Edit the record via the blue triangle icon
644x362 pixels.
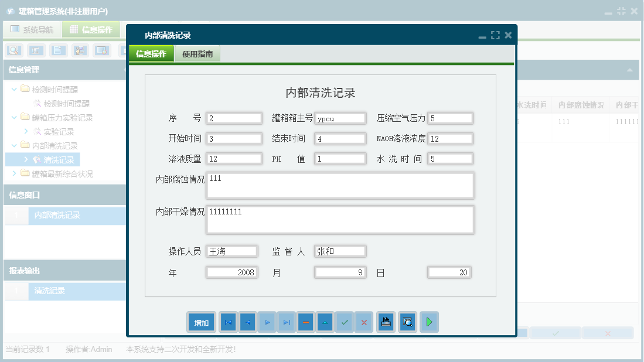pos(325,322)
